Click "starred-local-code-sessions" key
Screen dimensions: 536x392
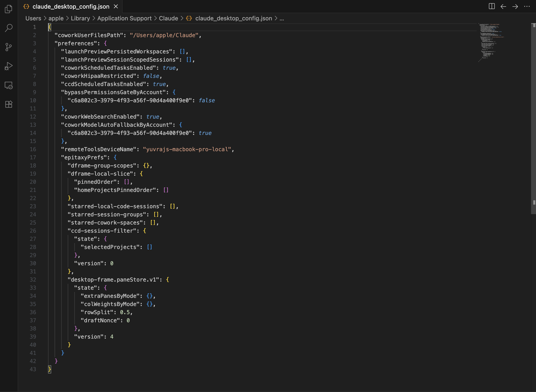tap(115, 206)
